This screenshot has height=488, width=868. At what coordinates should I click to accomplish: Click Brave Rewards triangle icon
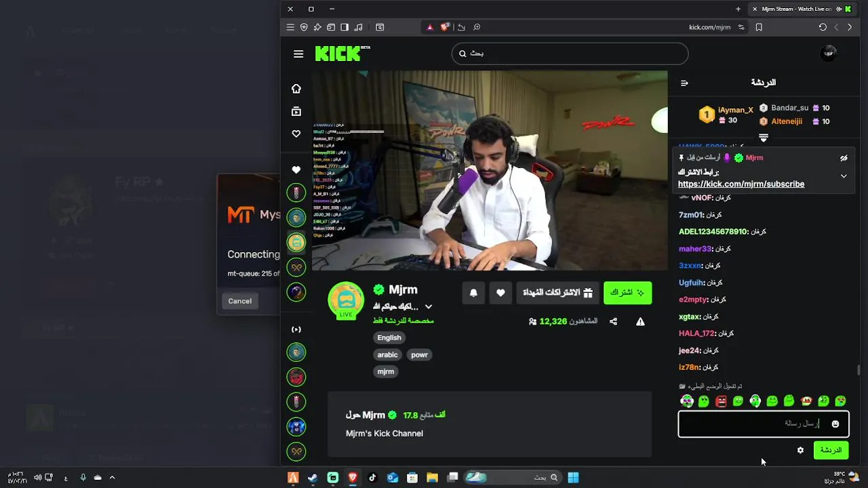coord(430,27)
